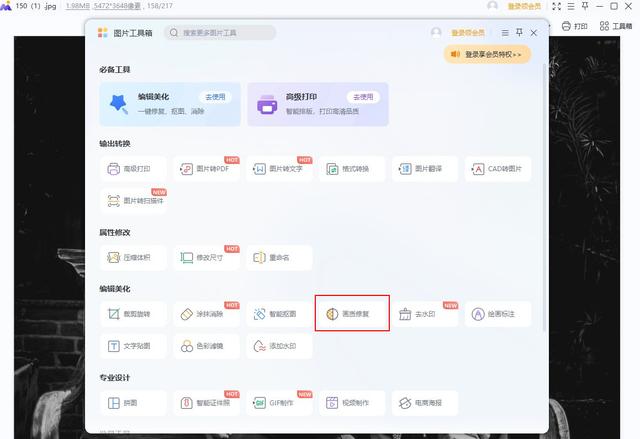
Task: Toggle fullscreen in viewer title bar
Action: (556, 6)
